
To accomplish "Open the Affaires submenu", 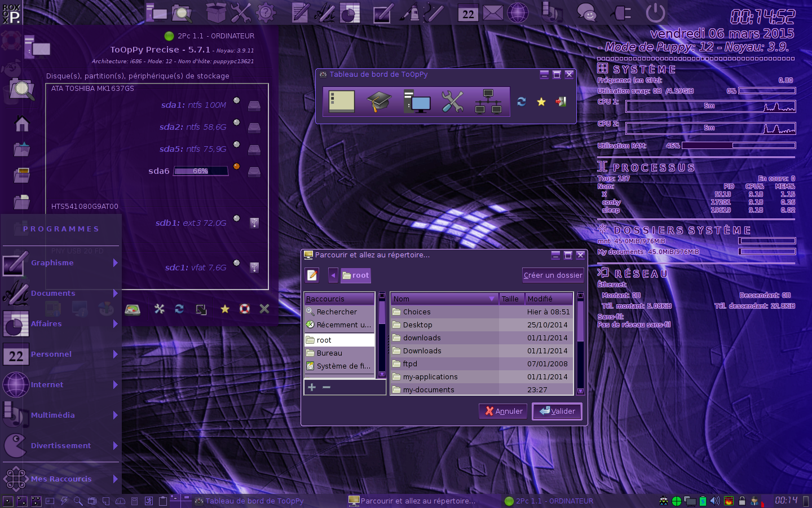I will (x=61, y=324).
